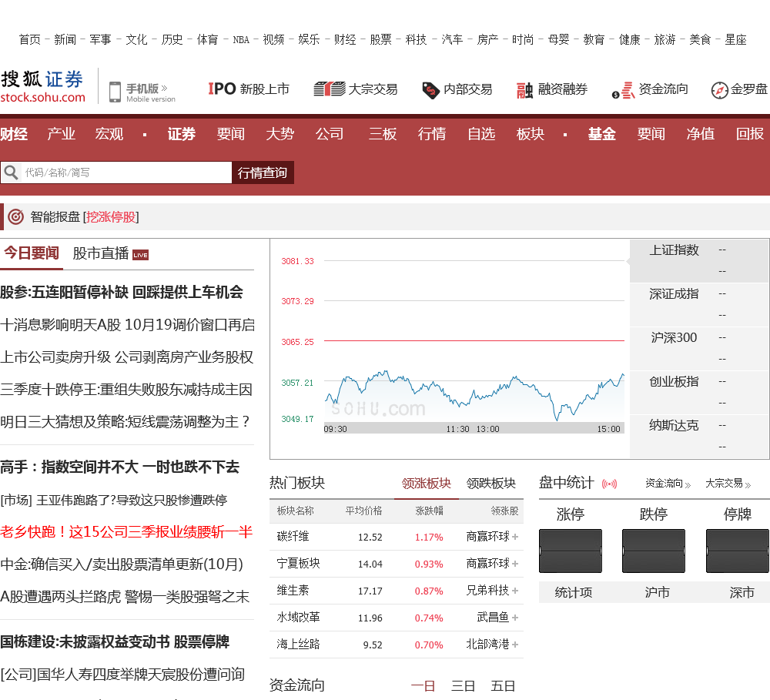Open the mobile version phone icon

[115, 92]
